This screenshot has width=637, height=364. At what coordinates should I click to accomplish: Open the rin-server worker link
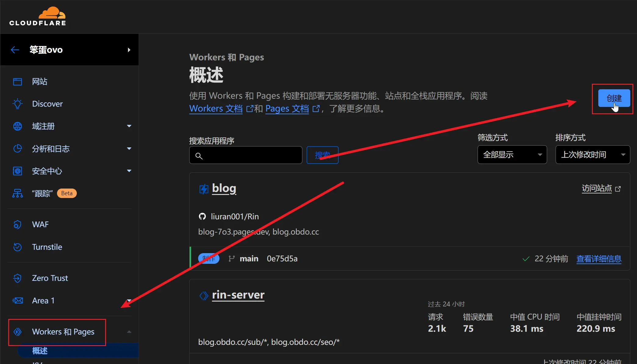(238, 295)
